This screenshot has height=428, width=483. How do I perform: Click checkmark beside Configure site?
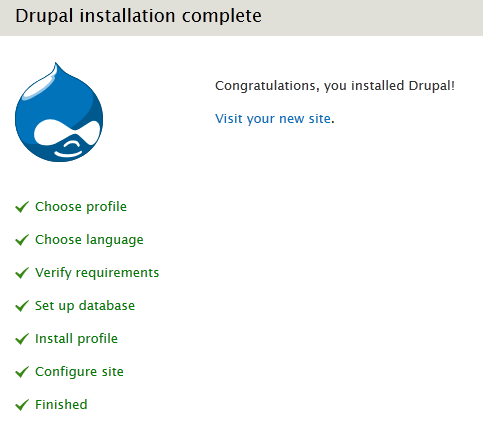[x=22, y=372]
